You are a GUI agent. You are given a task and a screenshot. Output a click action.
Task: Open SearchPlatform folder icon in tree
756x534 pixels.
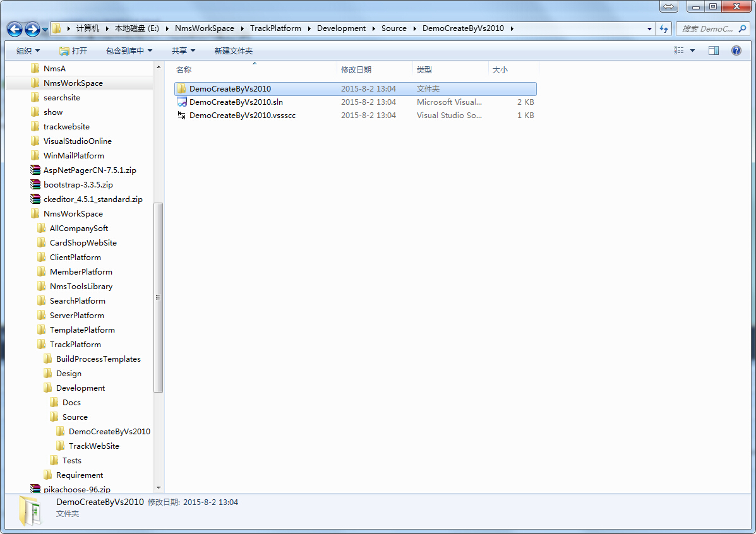click(x=42, y=300)
